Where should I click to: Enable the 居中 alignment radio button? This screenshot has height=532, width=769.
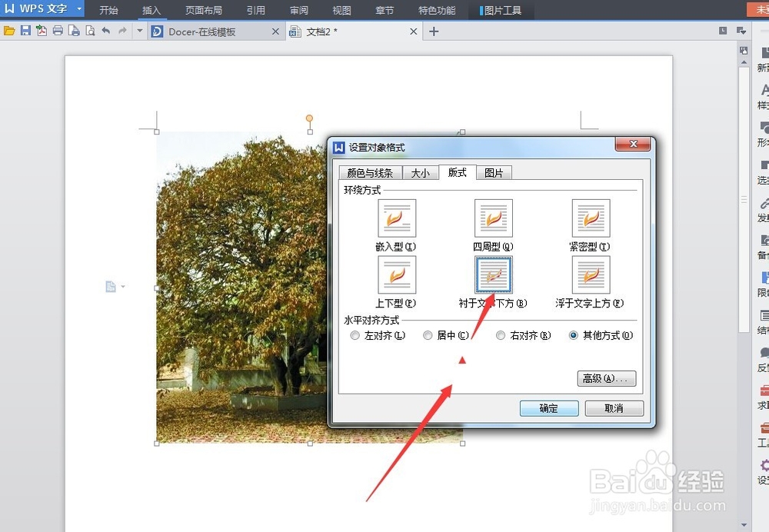(428, 335)
